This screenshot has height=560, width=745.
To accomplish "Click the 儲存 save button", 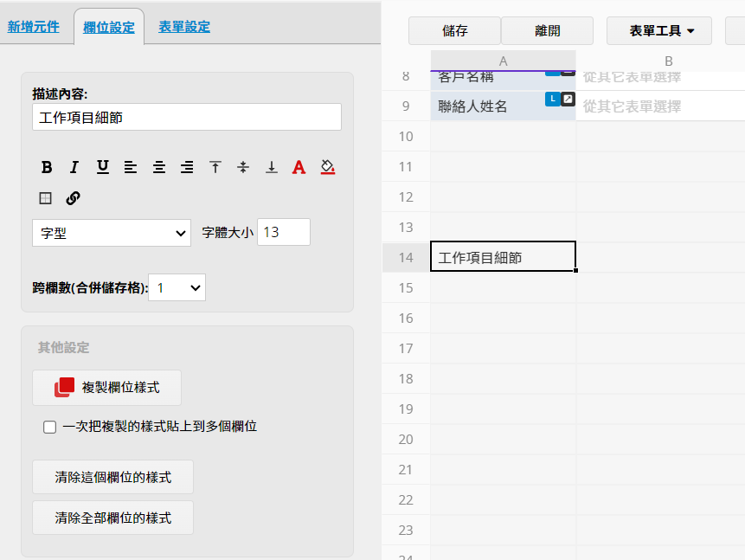I will tap(454, 31).
